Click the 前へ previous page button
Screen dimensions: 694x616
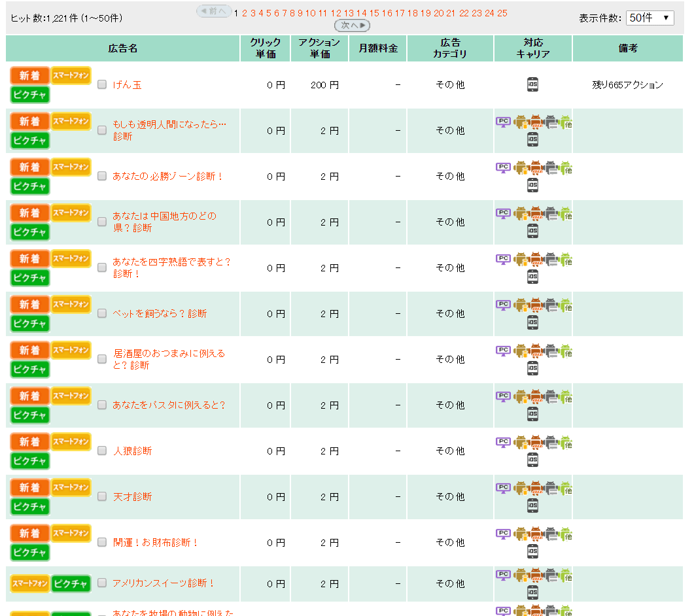pyautogui.click(x=214, y=11)
